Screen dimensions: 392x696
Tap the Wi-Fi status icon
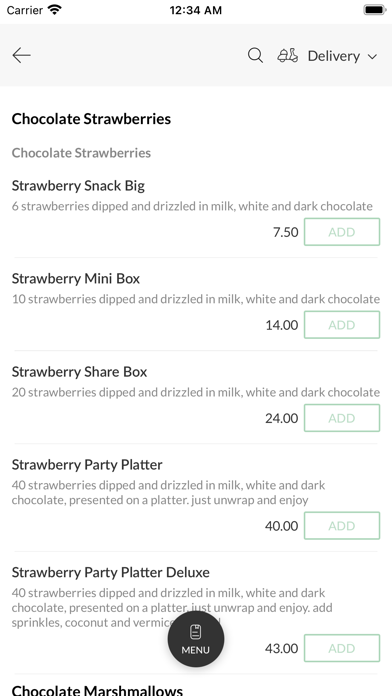55,10
